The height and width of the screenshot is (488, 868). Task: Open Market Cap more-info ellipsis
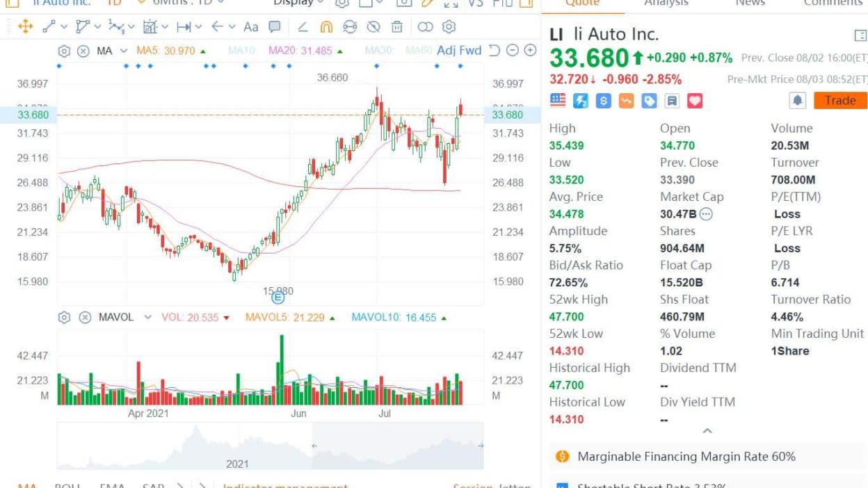pyautogui.click(x=706, y=214)
